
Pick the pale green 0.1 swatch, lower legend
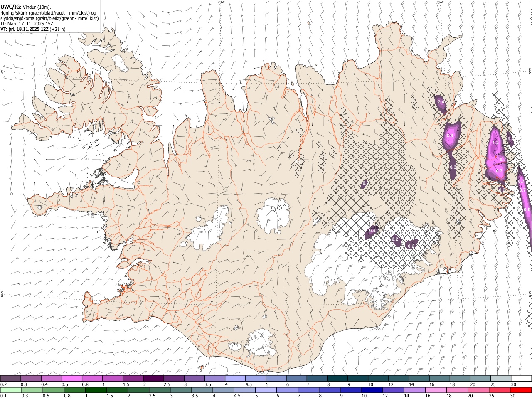click(x=10, y=390)
